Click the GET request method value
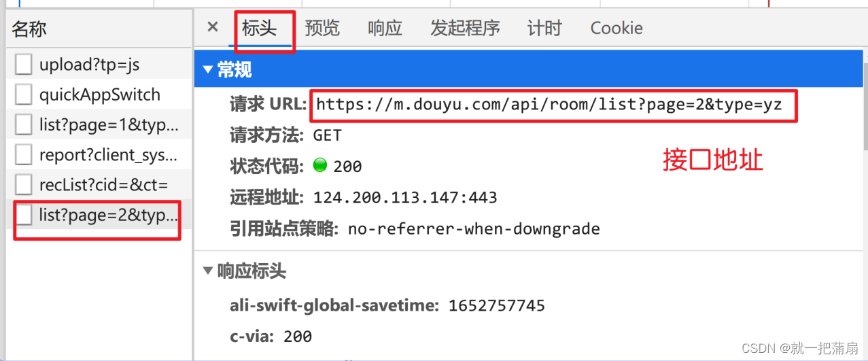 327,135
